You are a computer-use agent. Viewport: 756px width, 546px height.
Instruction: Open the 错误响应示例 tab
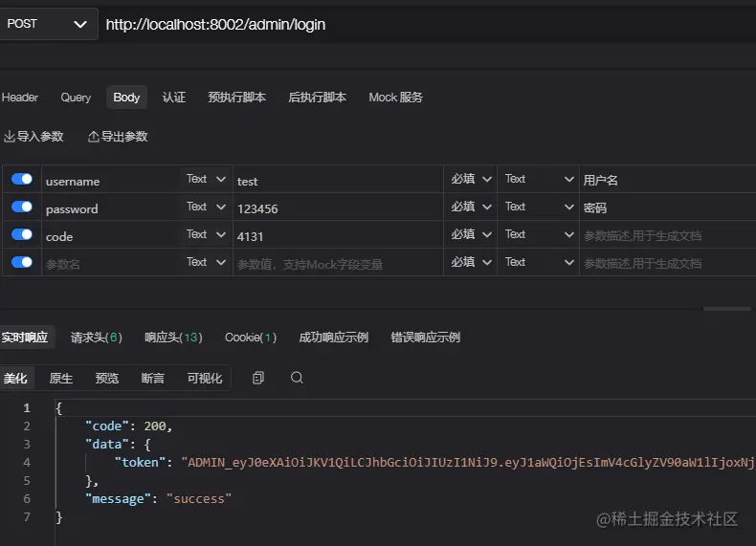point(425,338)
